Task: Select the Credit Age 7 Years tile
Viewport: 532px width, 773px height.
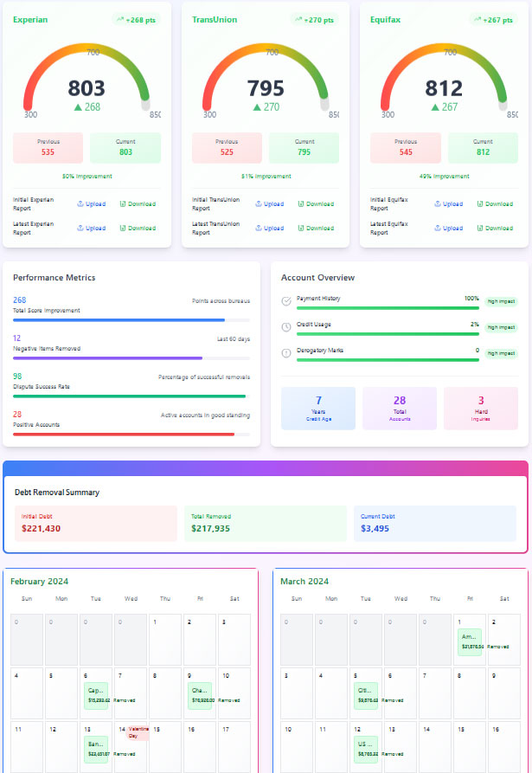Action: point(318,408)
